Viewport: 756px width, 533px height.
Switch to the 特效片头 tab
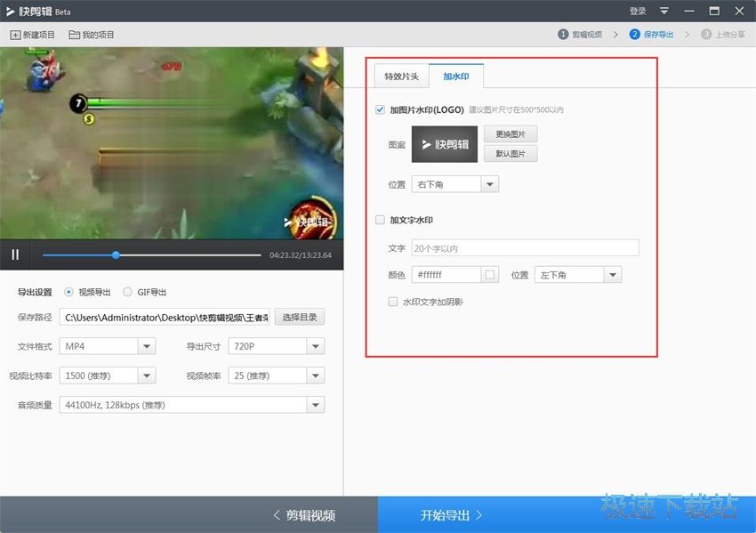coord(402,77)
